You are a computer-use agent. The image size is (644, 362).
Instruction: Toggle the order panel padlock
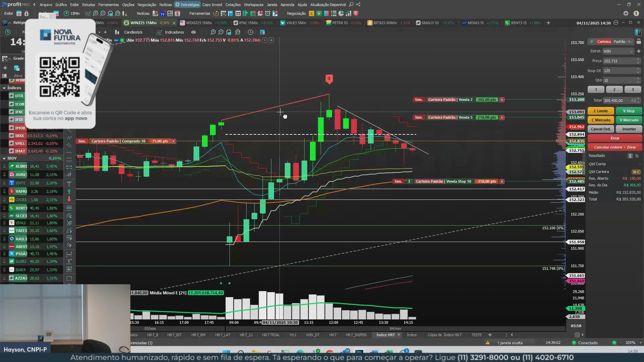point(639,42)
